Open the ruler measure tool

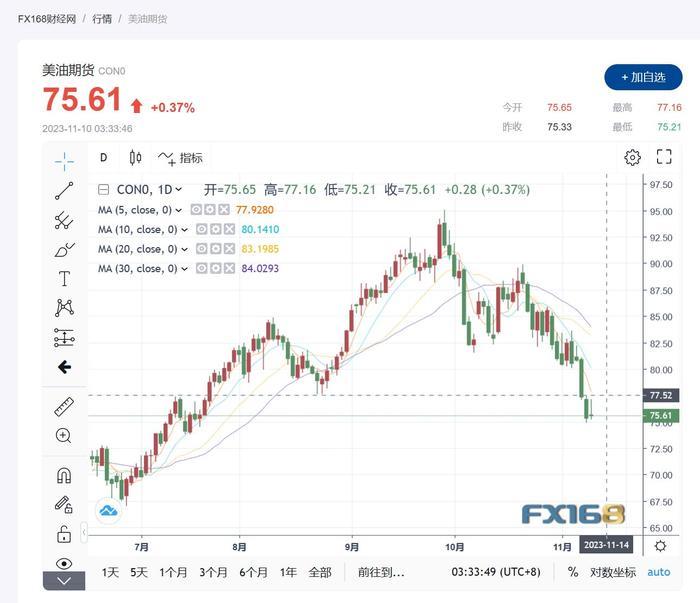pos(64,406)
